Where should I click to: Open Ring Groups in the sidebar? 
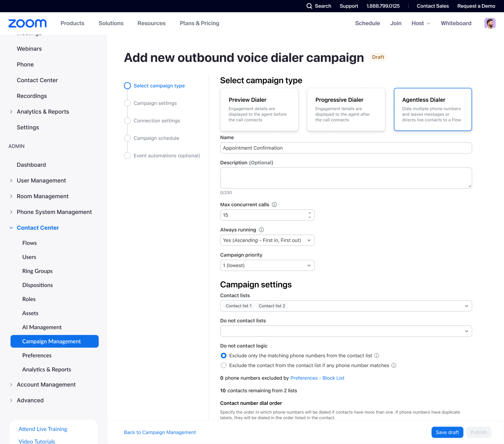click(37, 271)
